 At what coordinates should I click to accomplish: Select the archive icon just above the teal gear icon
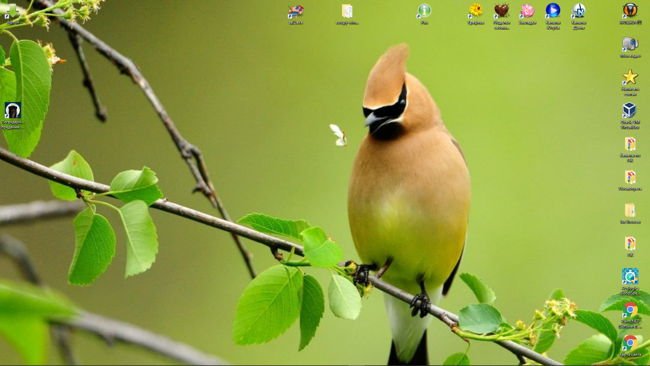(630, 244)
